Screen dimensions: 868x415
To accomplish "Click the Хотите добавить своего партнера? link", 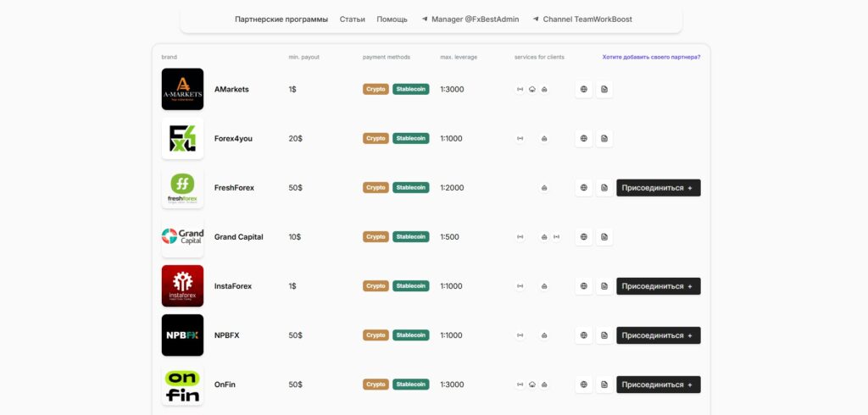I will (x=651, y=57).
